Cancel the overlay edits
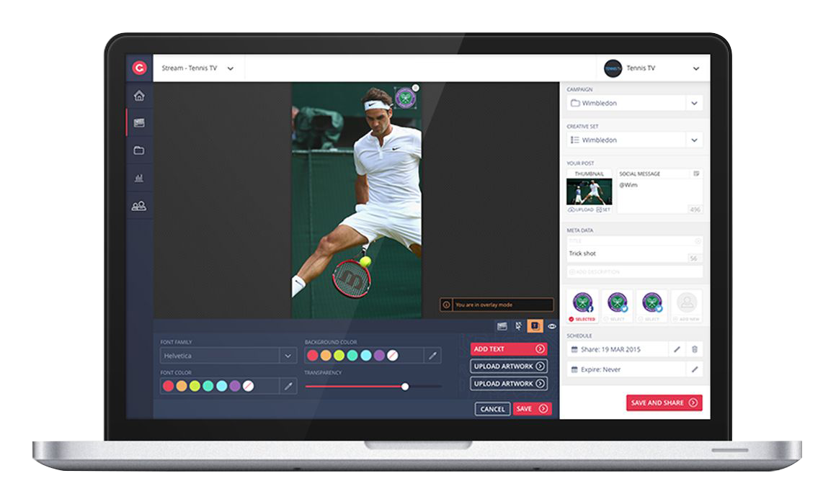Screen dimensions: 836x504 [x=492, y=409]
